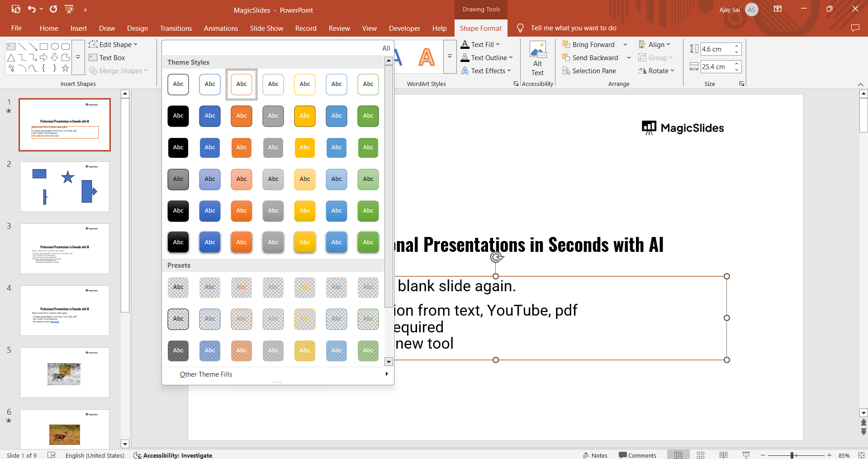Image resolution: width=868 pixels, height=459 pixels.
Task: Click the Save icon in title bar
Action: (x=16, y=9)
